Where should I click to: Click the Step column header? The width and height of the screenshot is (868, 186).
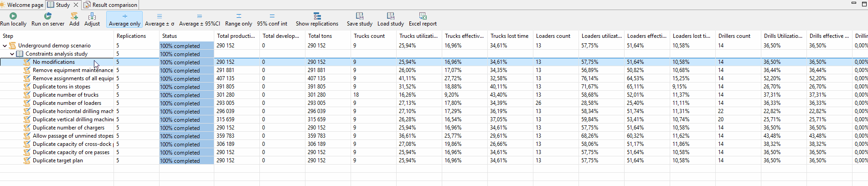click(x=57, y=36)
